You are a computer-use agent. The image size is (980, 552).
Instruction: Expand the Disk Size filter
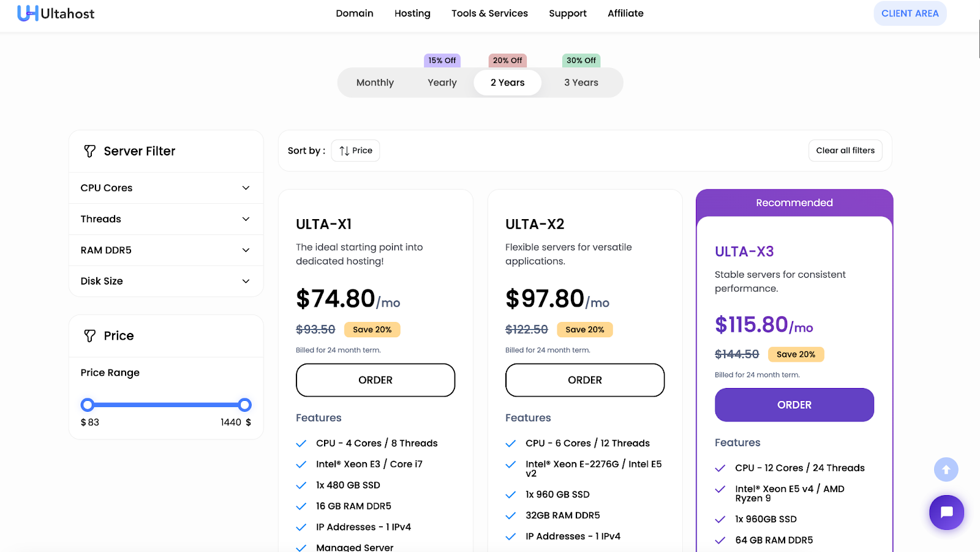(166, 281)
